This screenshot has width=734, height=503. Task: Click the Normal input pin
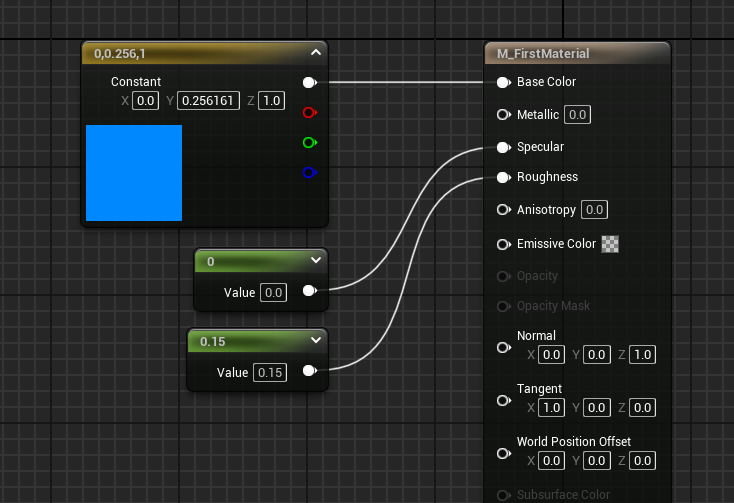pyautogui.click(x=503, y=347)
